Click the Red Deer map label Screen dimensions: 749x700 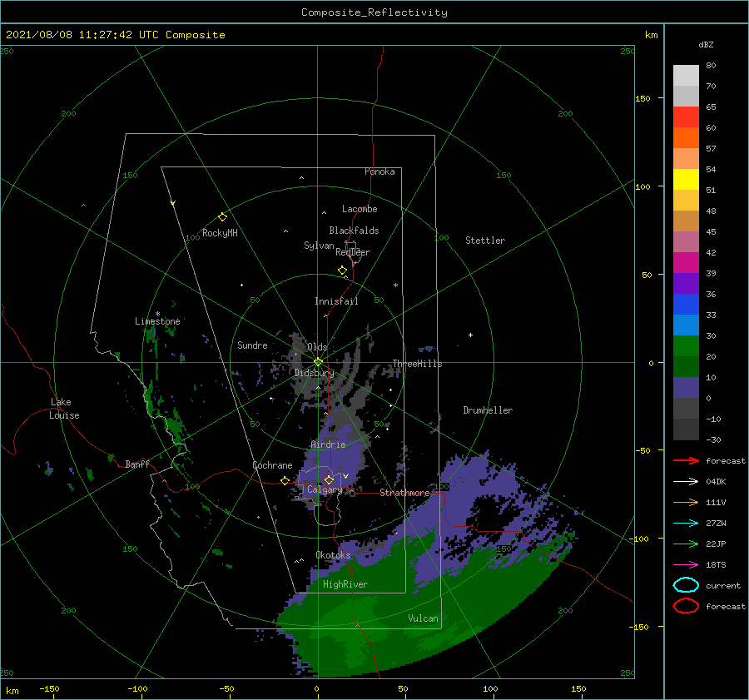[x=353, y=252]
